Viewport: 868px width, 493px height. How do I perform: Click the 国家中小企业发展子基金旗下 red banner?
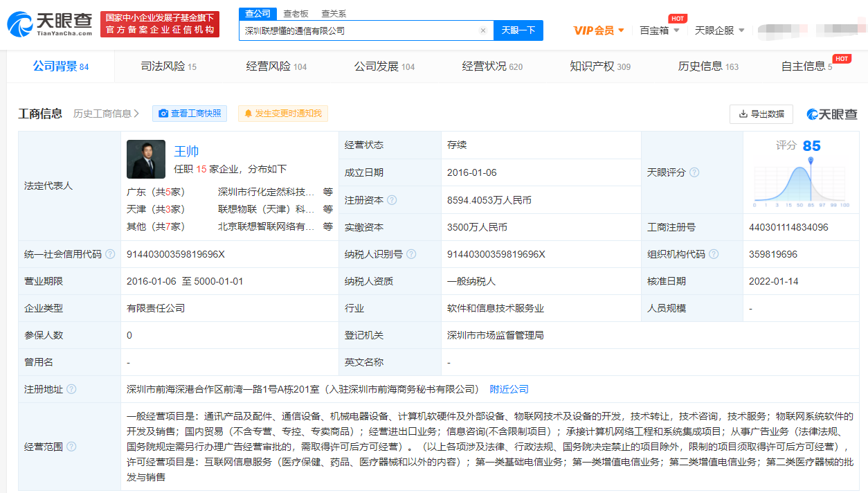click(x=160, y=24)
